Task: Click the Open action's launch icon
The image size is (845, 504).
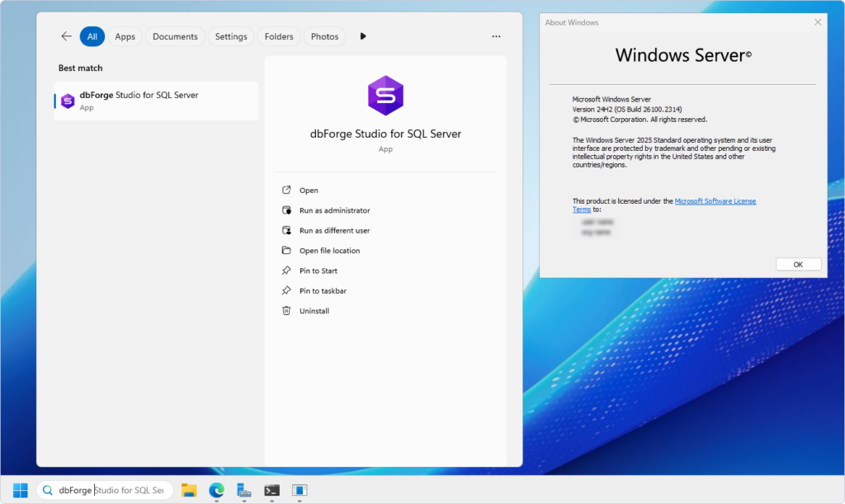Action: click(x=286, y=190)
